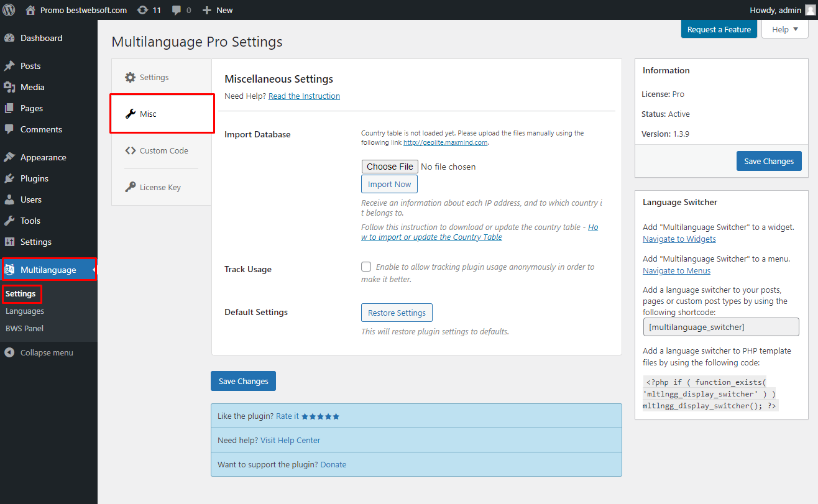
Task: Click the Settings sliders icon in the sidebar
Action: point(9,242)
